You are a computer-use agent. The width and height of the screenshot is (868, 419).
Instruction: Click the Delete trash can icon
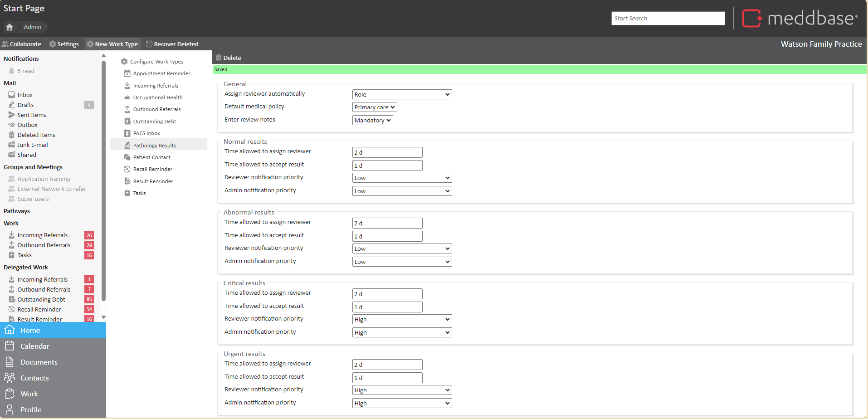point(219,58)
